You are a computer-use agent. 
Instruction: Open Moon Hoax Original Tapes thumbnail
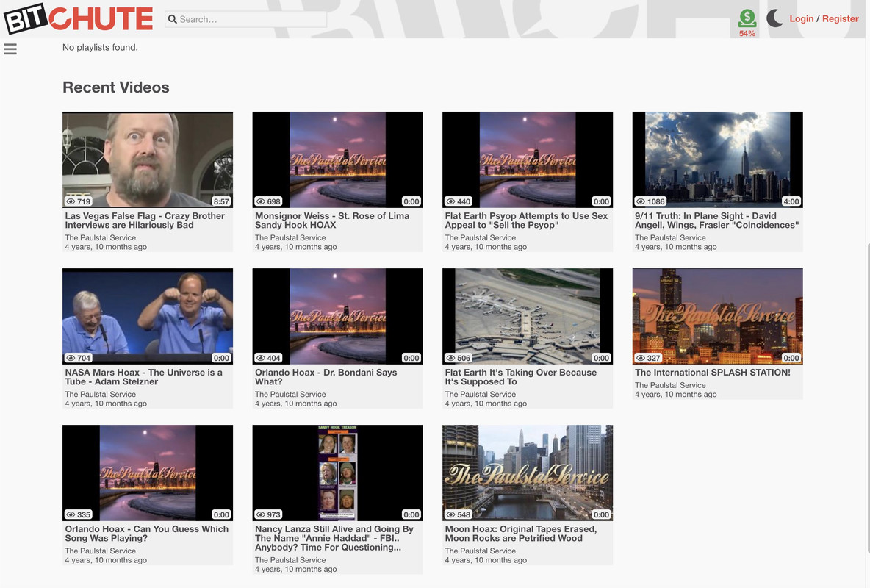point(528,473)
